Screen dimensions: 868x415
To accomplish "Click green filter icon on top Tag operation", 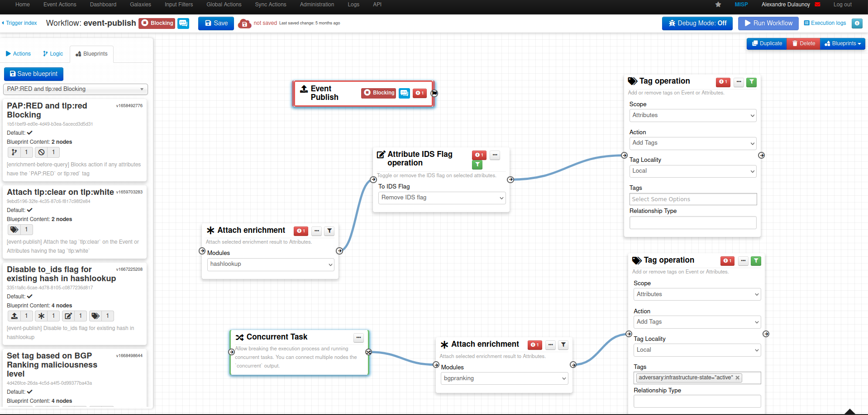I will [x=751, y=82].
